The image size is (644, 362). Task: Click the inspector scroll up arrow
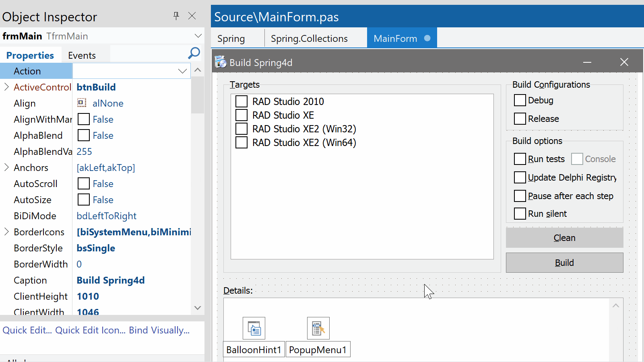click(198, 70)
